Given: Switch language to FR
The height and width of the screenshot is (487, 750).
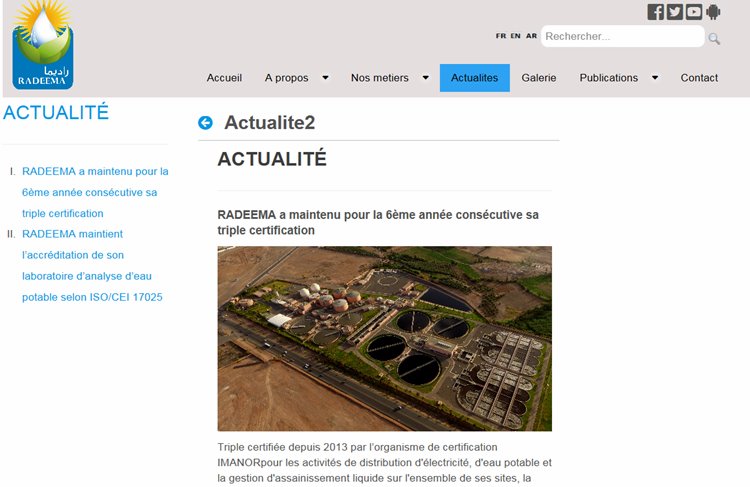Looking at the screenshot, I should (x=500, y=36).
